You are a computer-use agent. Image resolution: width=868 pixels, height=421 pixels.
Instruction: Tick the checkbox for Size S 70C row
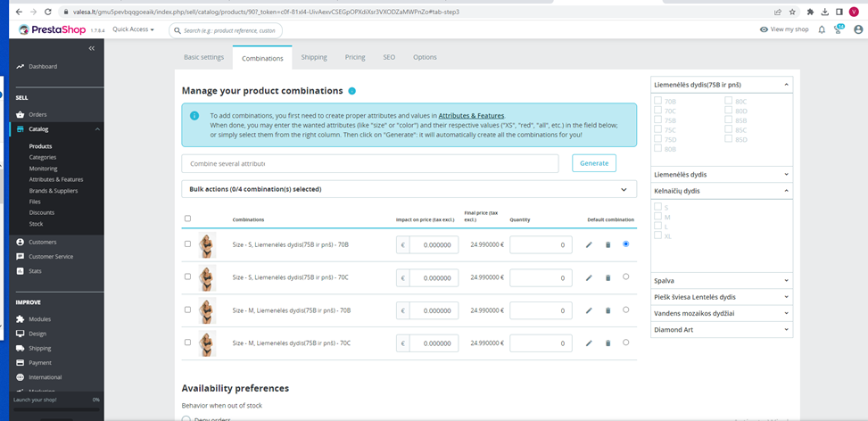pyautogui.click(x=187, y=277)
